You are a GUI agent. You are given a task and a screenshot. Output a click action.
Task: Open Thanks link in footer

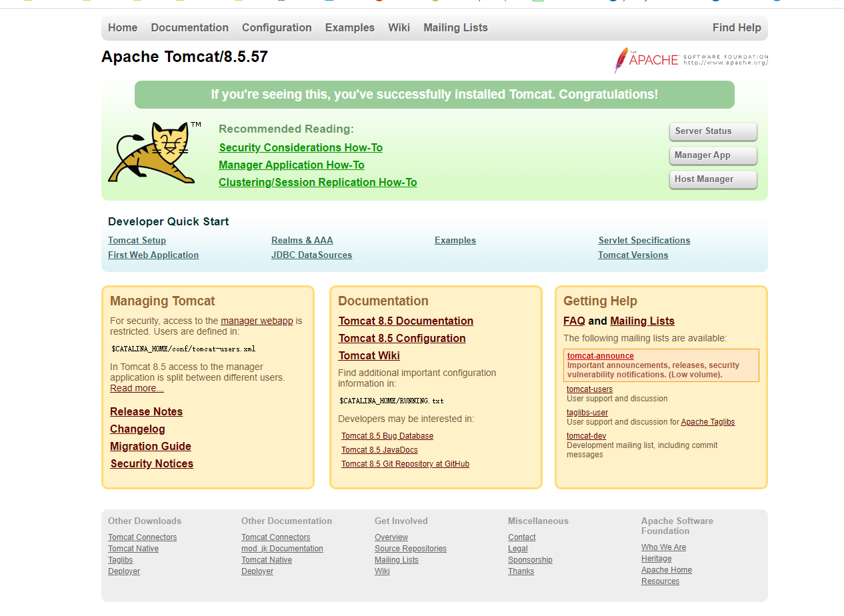click(521, 571)
